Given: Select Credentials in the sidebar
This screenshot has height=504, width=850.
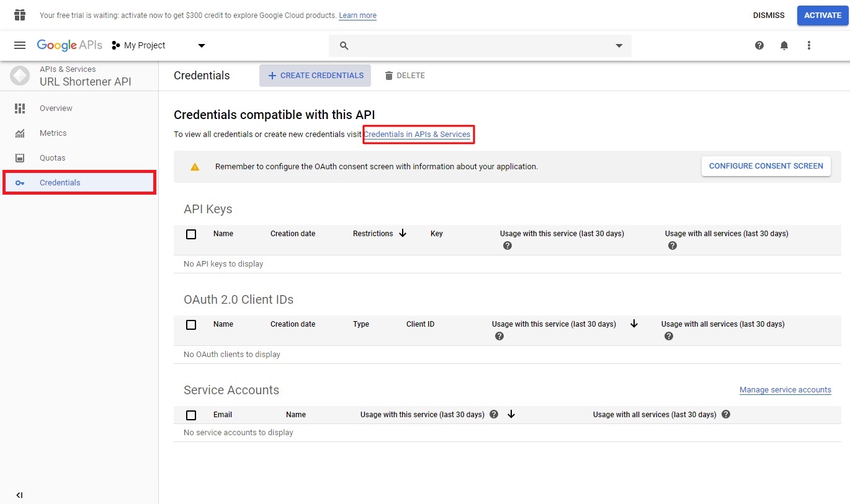Looking at the screenshot, I should point(79,183).
